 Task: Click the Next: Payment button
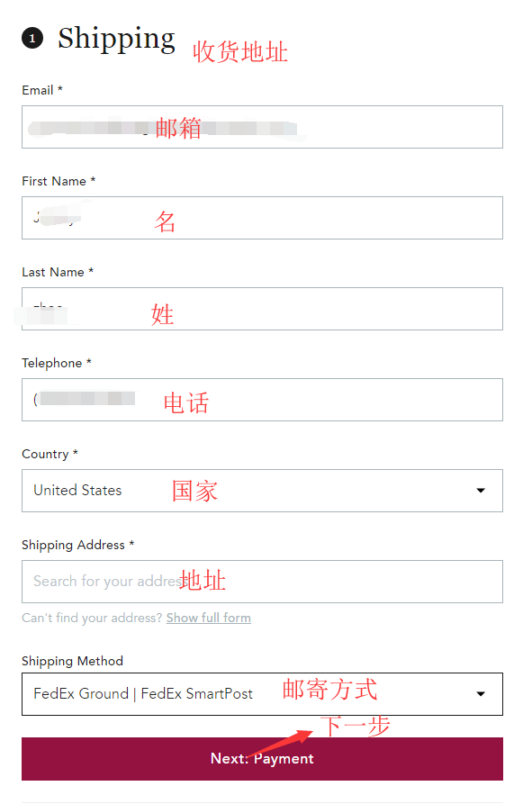pyautogui.click(x=261, y=759)
